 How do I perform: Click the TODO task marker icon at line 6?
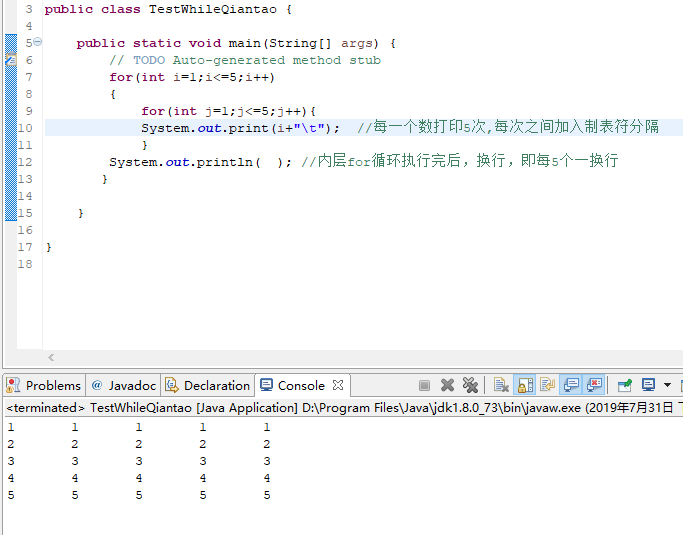point(11,59)
